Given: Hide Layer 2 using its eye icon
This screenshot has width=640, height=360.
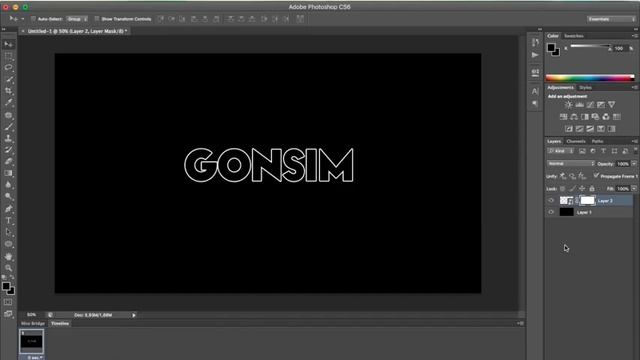Looking at the screenshot, I should coord(551,200).
